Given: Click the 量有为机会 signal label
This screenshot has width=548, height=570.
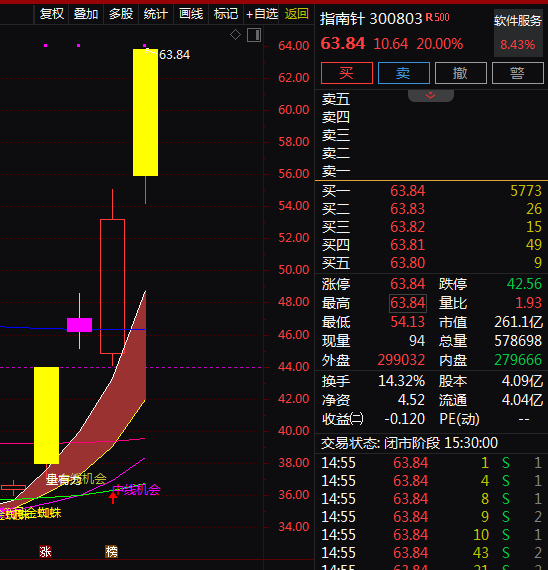Looking at the screenshot, I should click(76, 479).
